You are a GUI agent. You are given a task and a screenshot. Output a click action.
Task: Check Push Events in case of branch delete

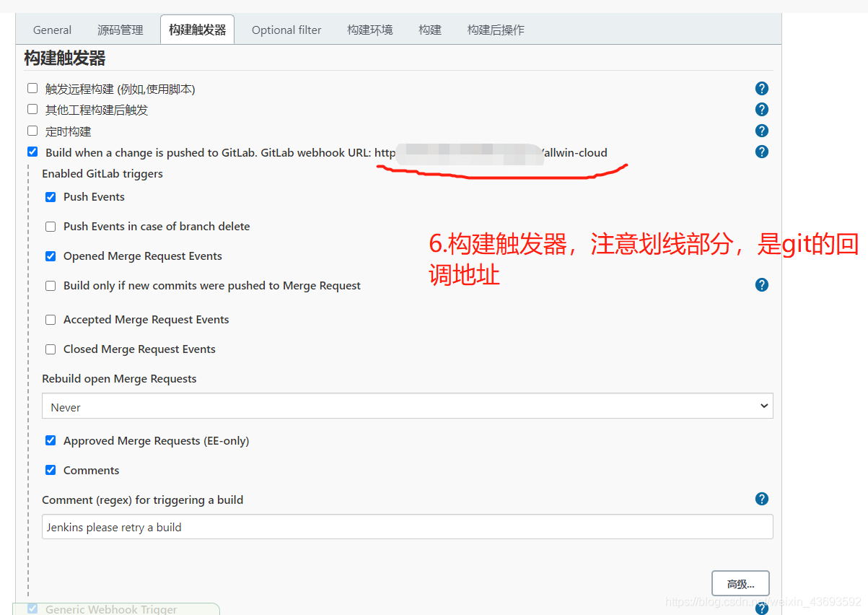click(x=51, y=226)
